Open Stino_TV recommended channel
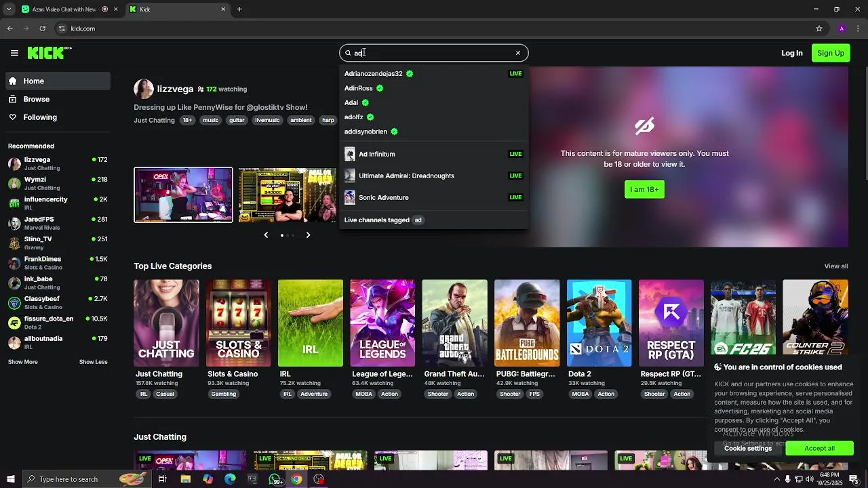This screenshot has width=868, height=488. click(58, 243)
